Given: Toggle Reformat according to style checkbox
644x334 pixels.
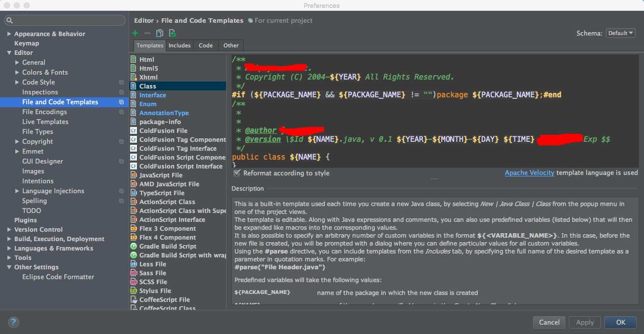Looking at the screenshot, I should click(237, 173).
